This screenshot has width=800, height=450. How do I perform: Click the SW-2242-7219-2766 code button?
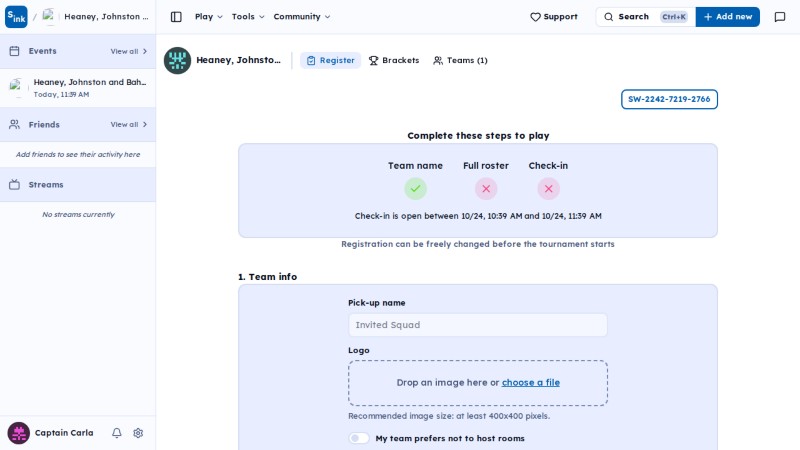click(x=669, y=99)
